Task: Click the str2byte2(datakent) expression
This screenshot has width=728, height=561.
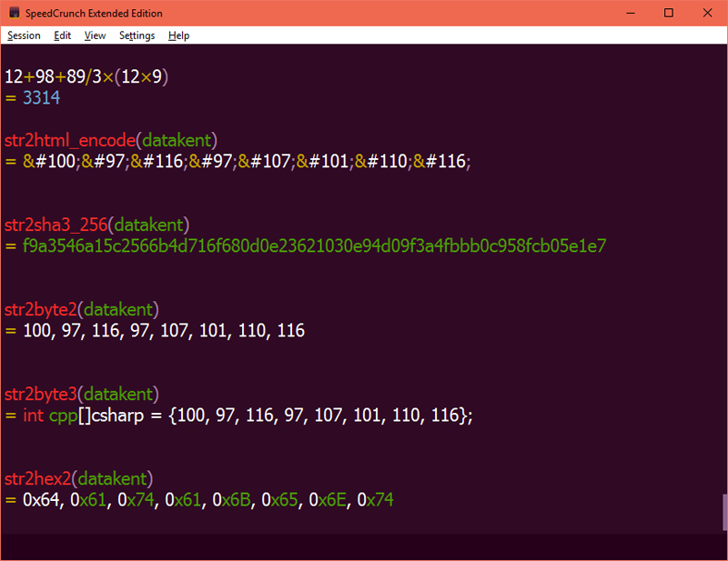Action: pos(82,309)
